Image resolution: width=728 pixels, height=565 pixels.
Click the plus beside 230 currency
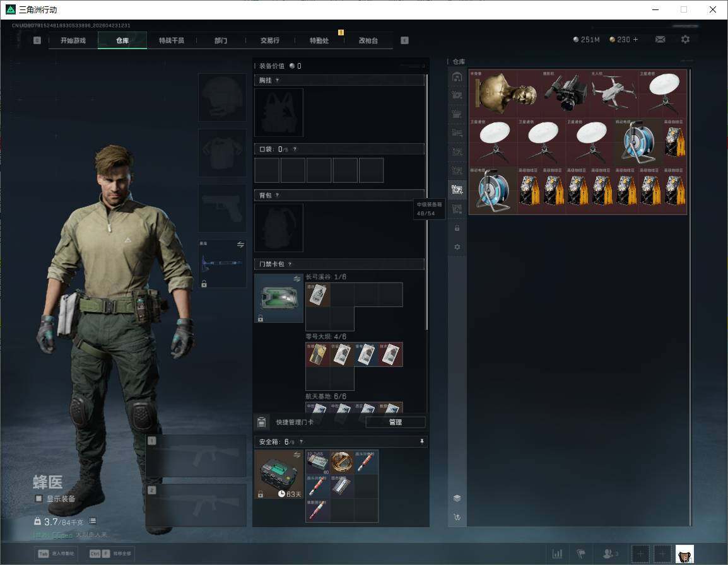point(636,40)
